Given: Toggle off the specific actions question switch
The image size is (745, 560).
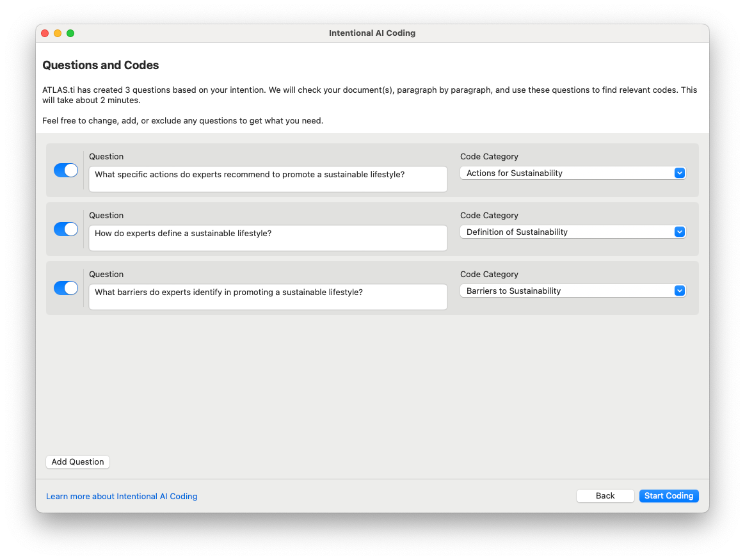Looking at the screenshot, I should tap(65, 170).
